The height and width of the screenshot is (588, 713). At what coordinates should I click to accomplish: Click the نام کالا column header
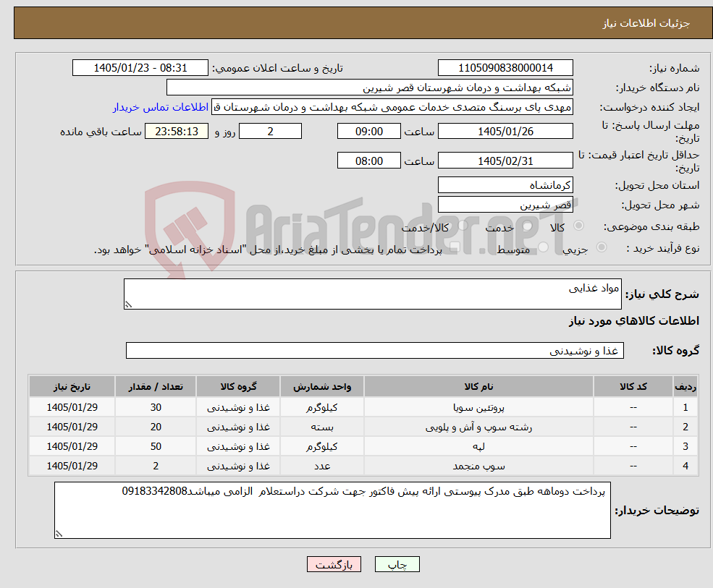click(478, 387)
